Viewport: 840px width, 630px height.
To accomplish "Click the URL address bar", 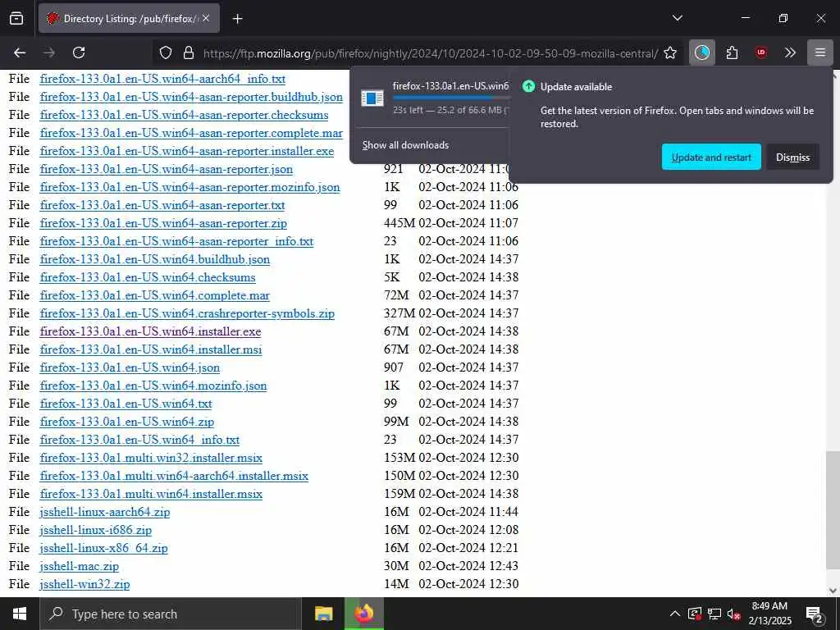I will click(x=430, y=53).
